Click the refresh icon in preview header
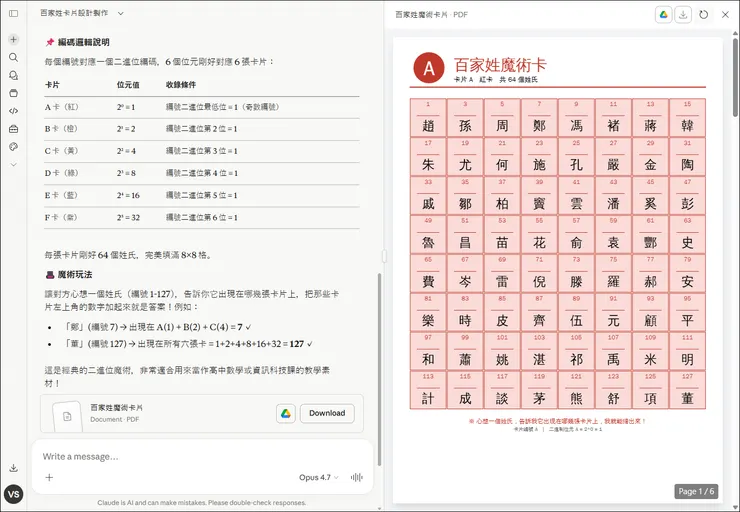740x512 pixels. point(704,15)
